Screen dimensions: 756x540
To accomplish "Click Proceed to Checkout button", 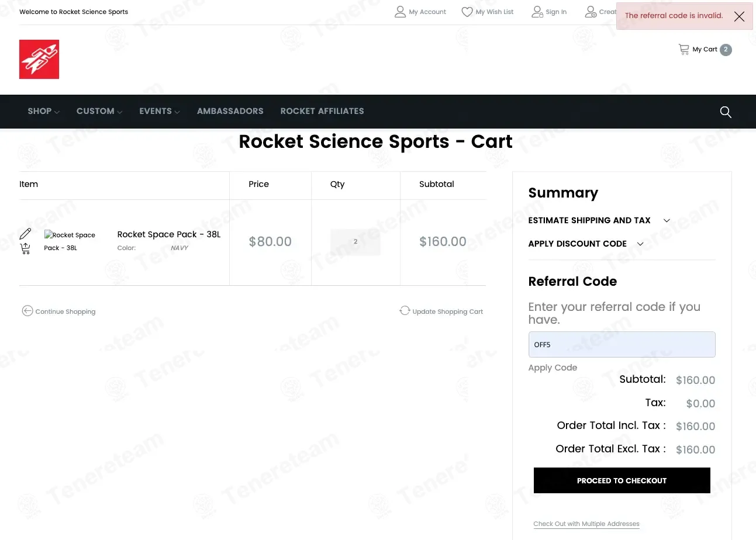I will [622, 480].
